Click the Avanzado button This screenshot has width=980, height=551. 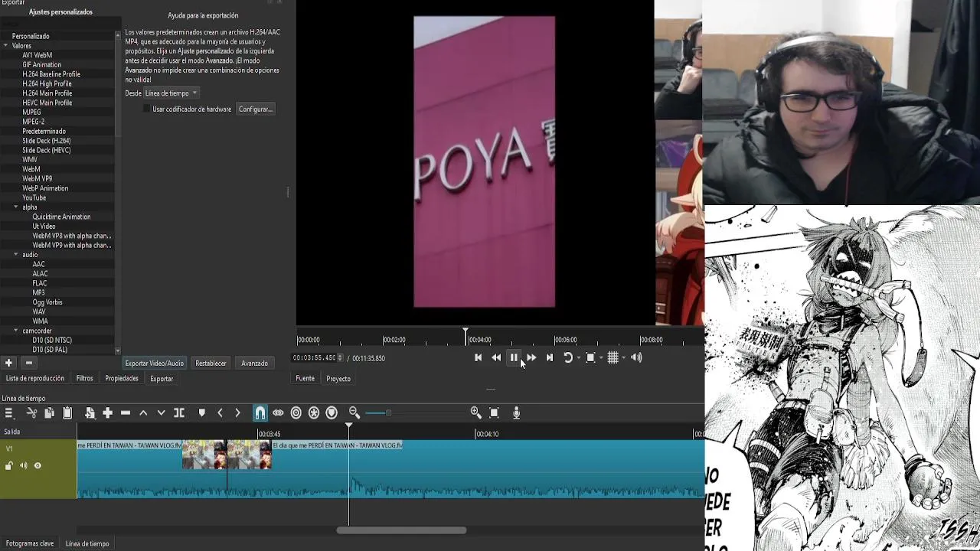pyautogui.click(x=255, y=364)
